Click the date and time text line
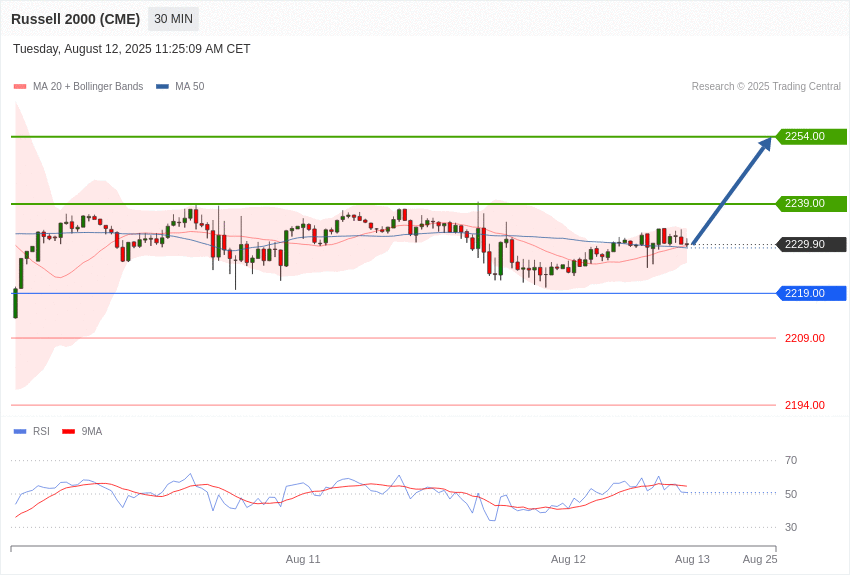Screen dimensions: 850x576 click(132, 49)
